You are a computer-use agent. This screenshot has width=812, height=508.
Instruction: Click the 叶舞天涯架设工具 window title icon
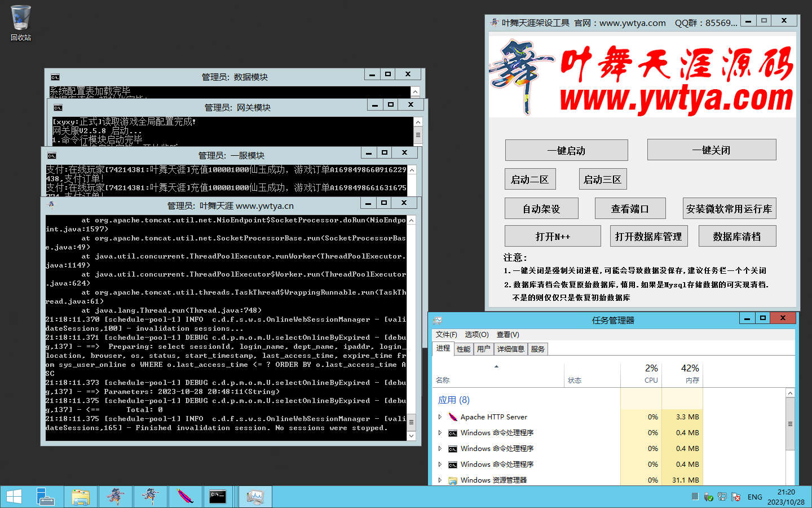click(x=495, y=23)
